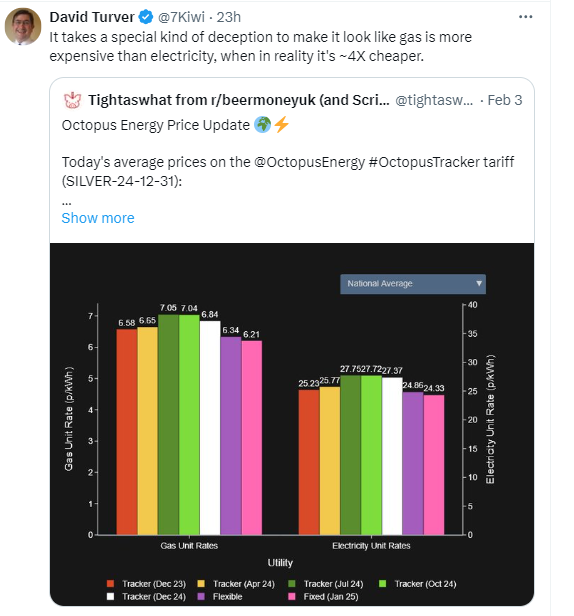Toggle the Flexible legend series
This screenshot has height=616, width=574.
tap(220, 596)
